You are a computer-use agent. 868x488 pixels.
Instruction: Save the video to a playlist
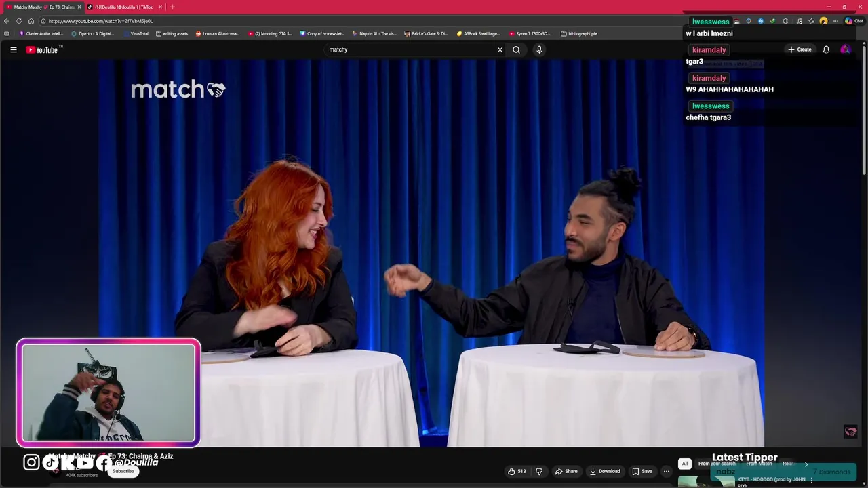point(642,471)
